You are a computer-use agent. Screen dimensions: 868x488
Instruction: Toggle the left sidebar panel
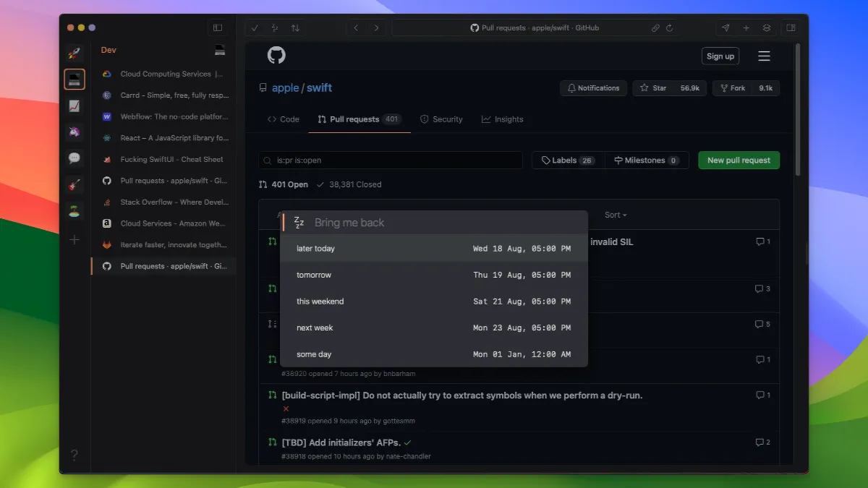click(x=217, y=28)
